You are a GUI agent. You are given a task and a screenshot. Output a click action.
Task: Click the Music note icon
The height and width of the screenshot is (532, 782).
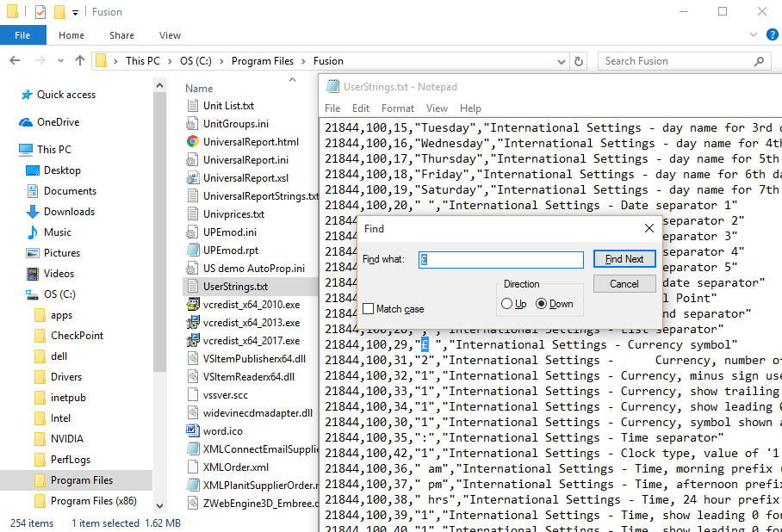[x=33, y=232]
